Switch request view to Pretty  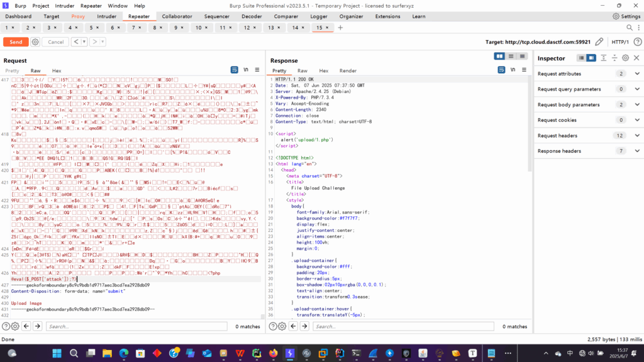pyautogui.click(x=12, y=70)
